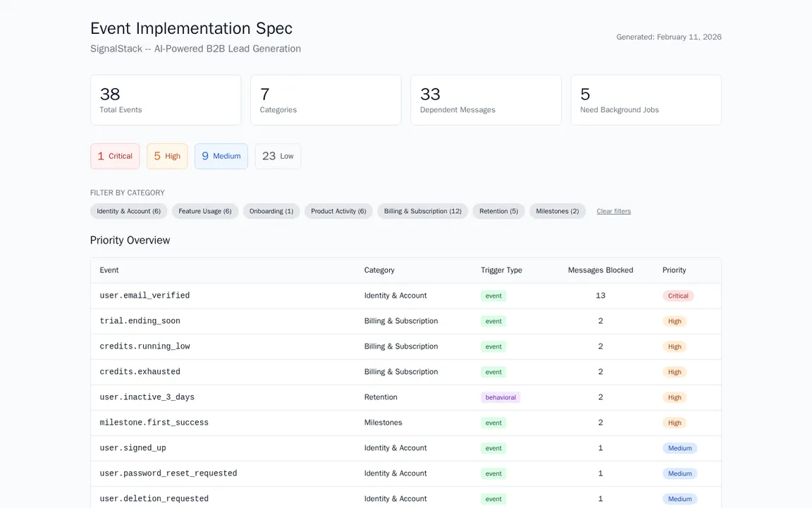Select the Retention category chip
Image resolution: width=812 pixels, height=508 pixels.
[498, 211]
